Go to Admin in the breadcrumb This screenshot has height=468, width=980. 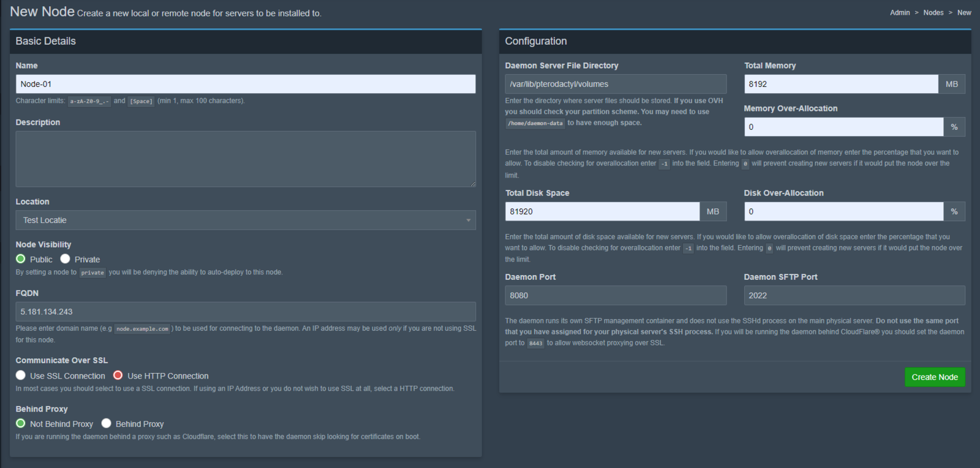pyautogui.click(x=899, y=13)
